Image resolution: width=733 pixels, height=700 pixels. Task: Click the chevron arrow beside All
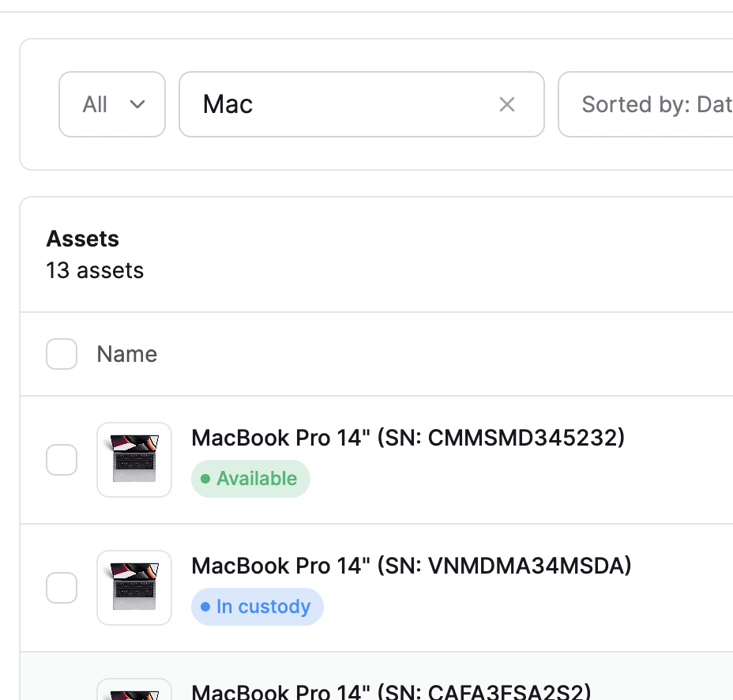click(x=137, y=104)
